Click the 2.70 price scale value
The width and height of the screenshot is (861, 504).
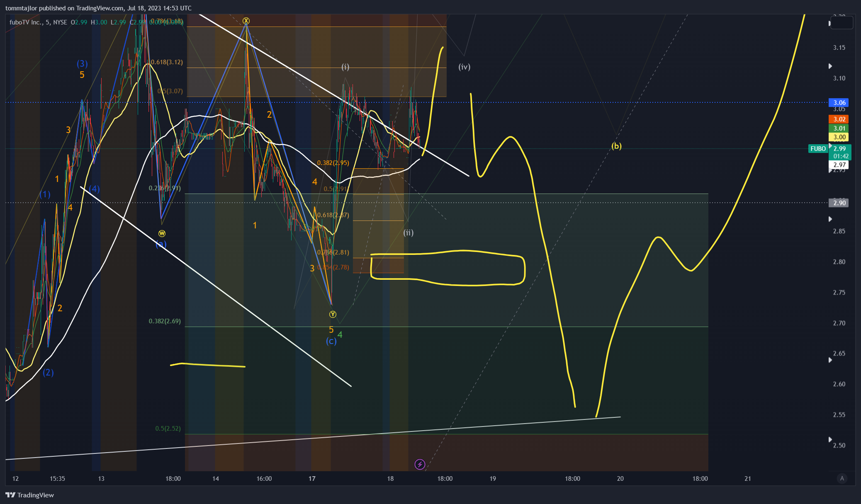tap(839, 323)
